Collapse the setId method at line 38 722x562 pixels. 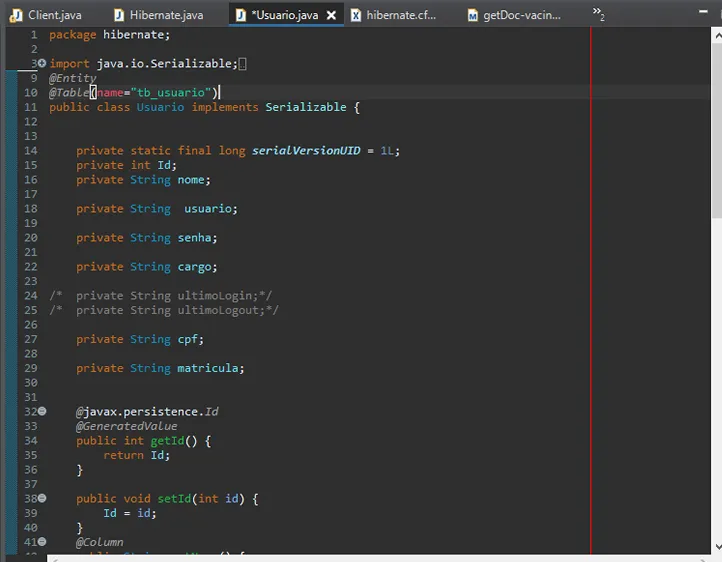(x=42, y=498)
